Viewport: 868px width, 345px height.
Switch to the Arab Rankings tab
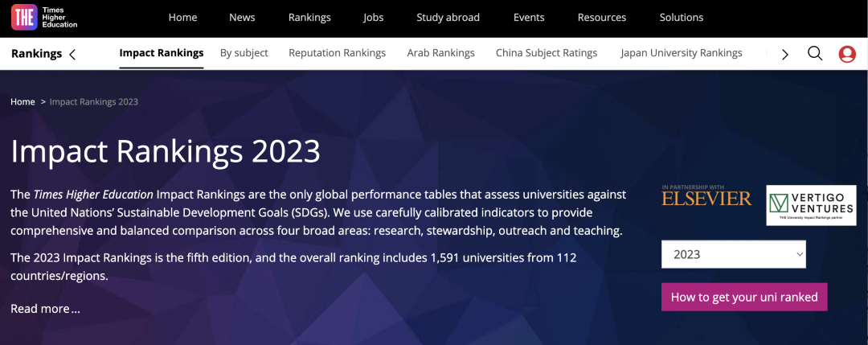click(440, 53)
